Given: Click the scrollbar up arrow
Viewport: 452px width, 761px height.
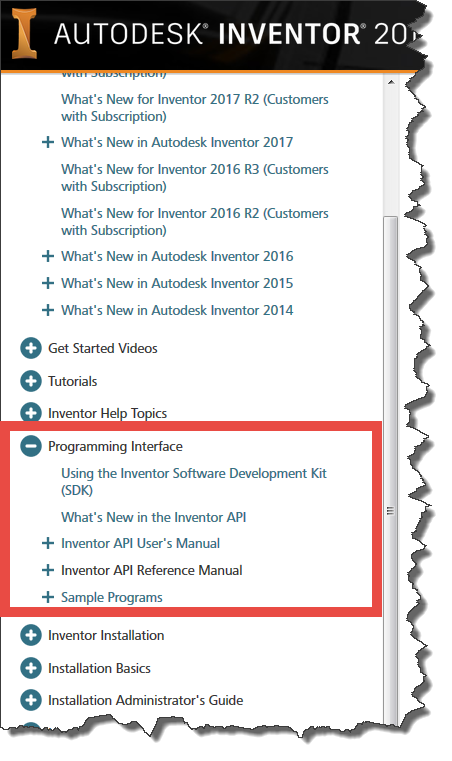Looking at the screenshot, I should click(x=391, y=82).
